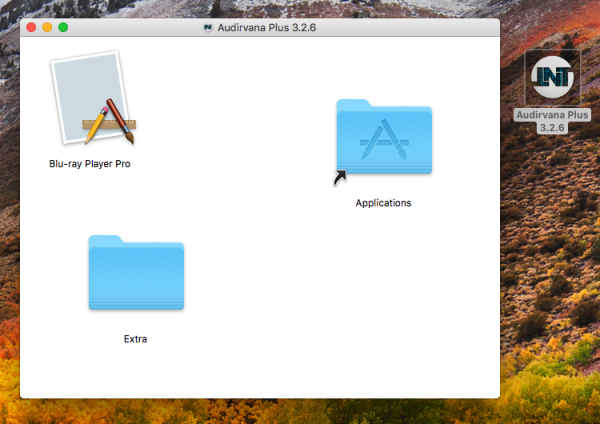
Task: Click the small icon in window title bar
Action: coord(208,28)
